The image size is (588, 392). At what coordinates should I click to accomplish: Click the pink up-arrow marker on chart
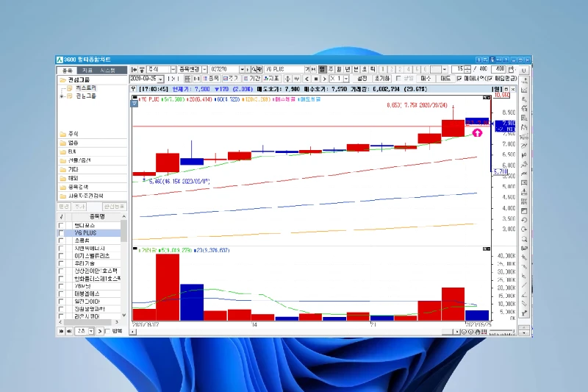(x=478, y=133)
